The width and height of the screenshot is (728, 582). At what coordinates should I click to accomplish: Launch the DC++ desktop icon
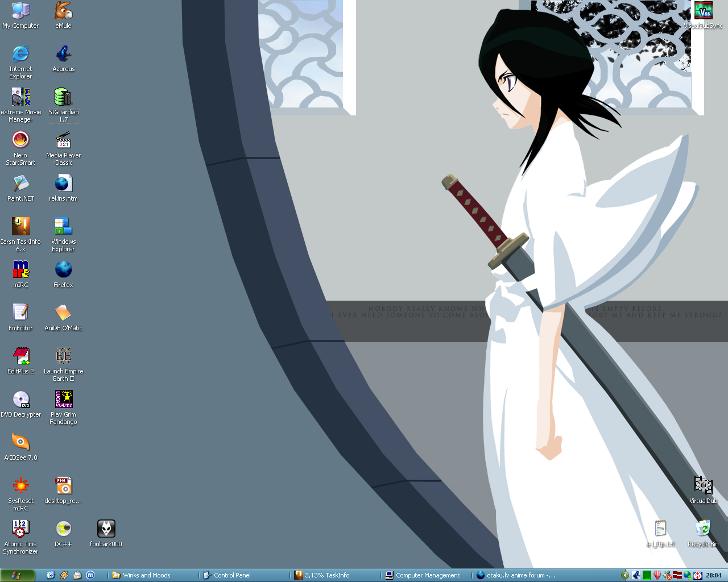click(x=63, y=534)
